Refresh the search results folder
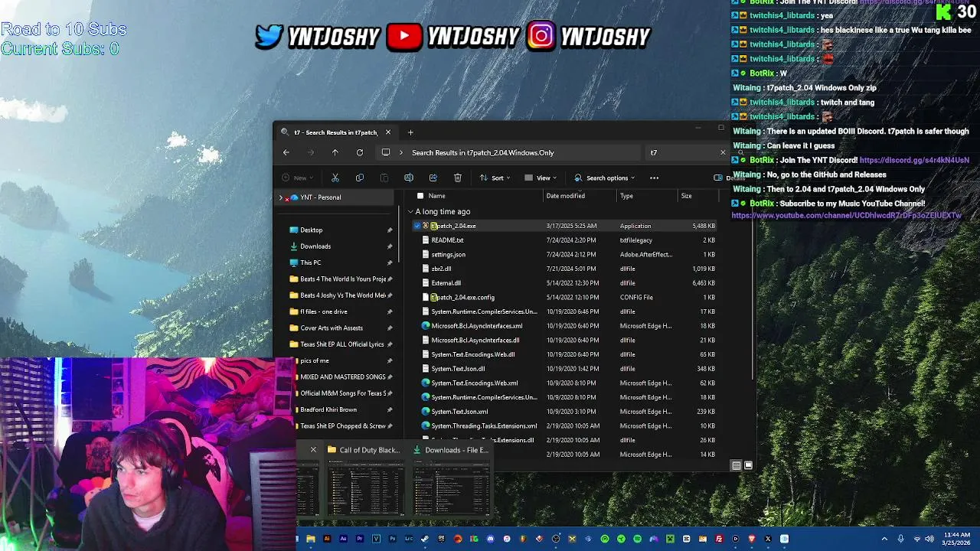Image resolution: width=980 pixels, height=551 pixels. (x=359, y=152)
